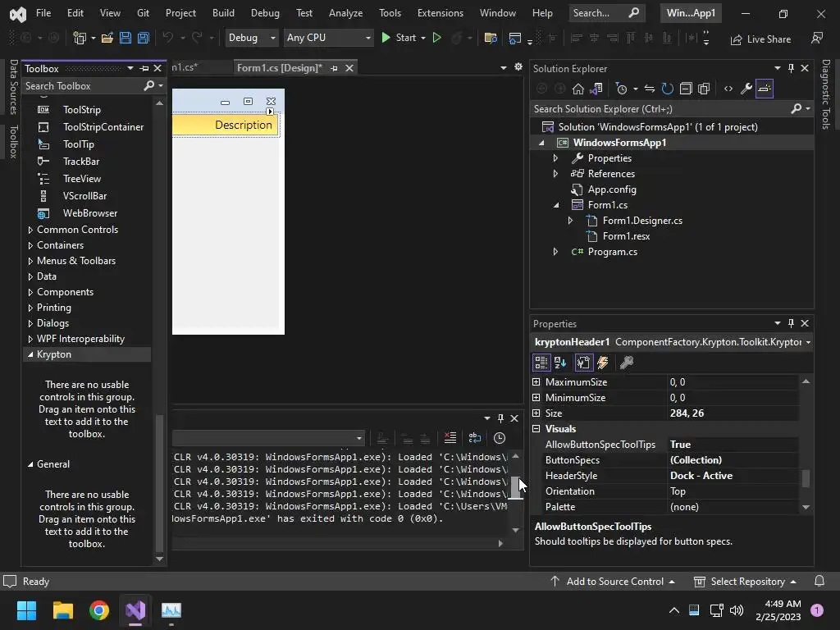This screenshot has width=840, height=630.
Task: Click the volume icon in system tray
Action: pos(737,610)
